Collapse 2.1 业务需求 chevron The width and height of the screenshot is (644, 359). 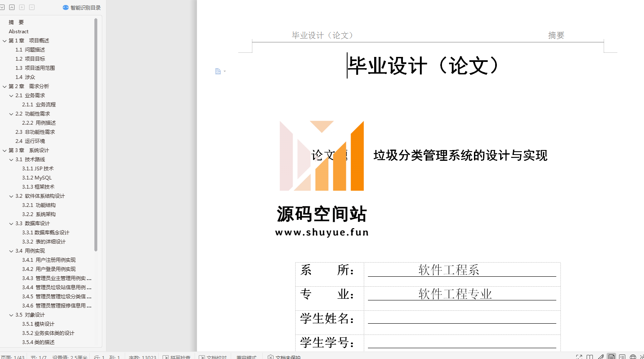point(11,96)
